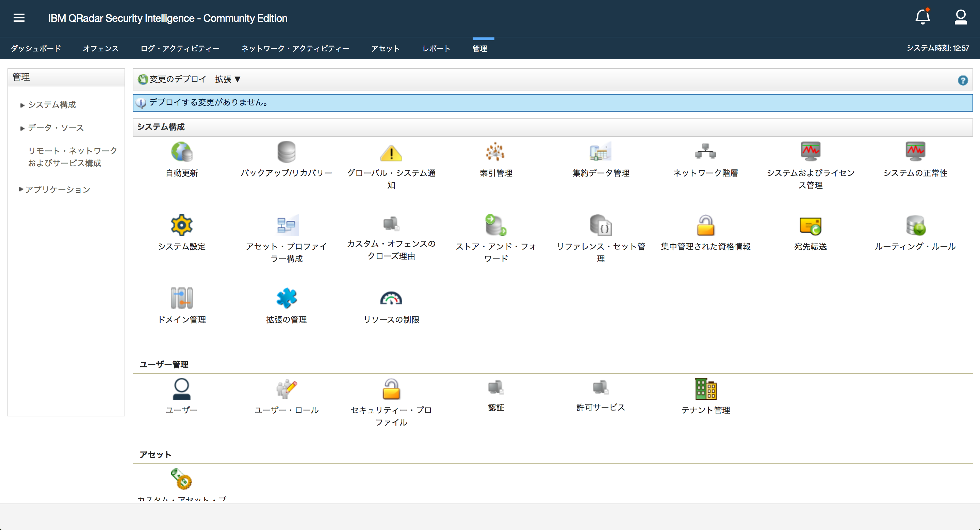Open the 拡張 dropdown menu
The image size is (980, 530).
click(x=228, y=79)
